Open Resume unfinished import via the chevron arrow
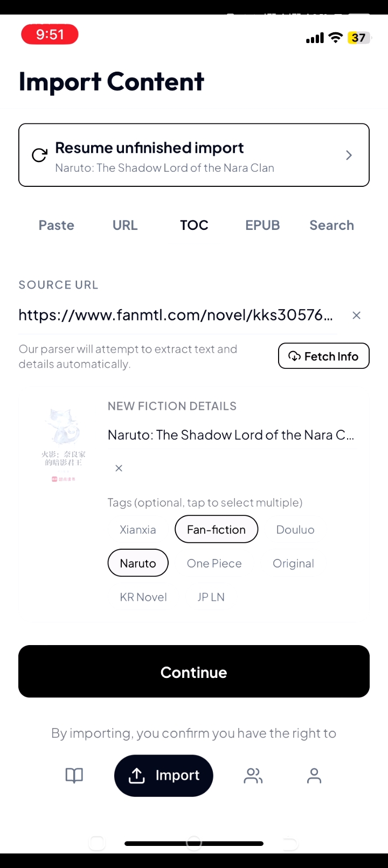Screen dimensions: 388x868 click(349, 155)
